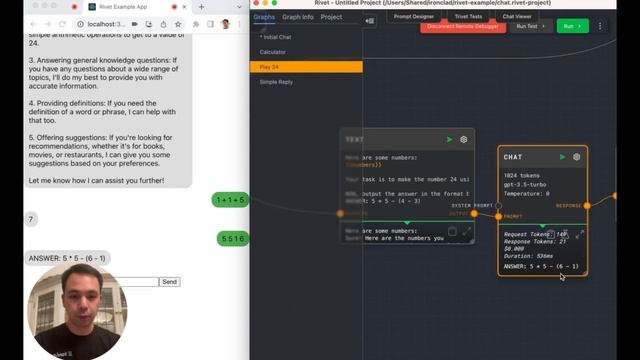
Task: Click the 'ANSWER: 5 * 5 - (6 - 1)' reply in browser
Action: [67, 258]
